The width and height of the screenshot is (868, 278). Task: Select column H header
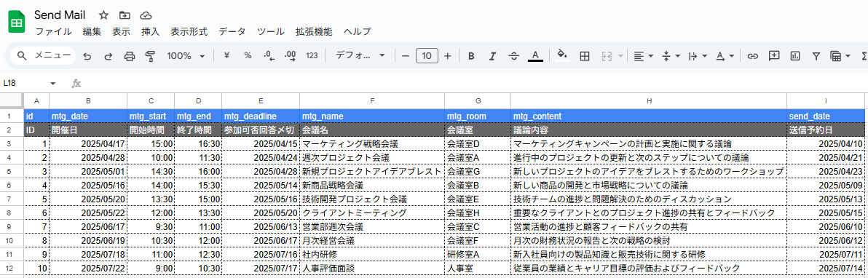point(649,101)
